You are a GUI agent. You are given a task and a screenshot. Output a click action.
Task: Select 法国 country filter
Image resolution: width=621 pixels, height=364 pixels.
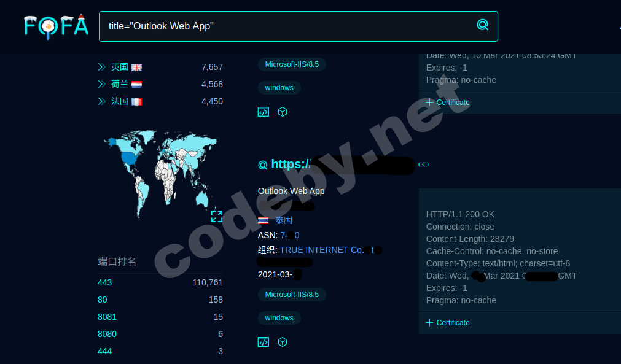coord(120,101)
